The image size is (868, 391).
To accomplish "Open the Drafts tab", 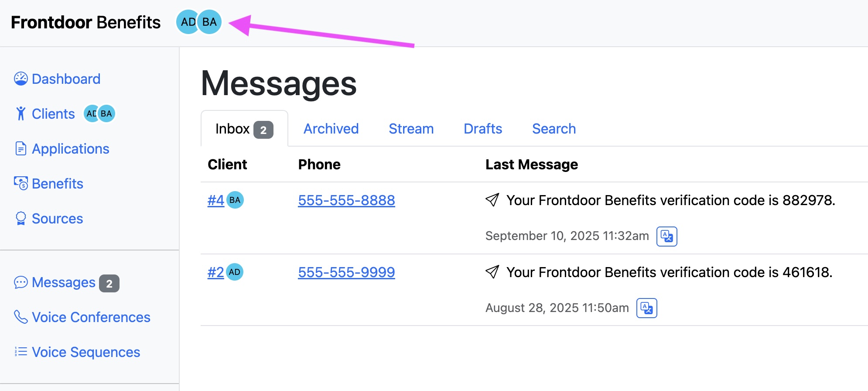I will pos(482,128).
